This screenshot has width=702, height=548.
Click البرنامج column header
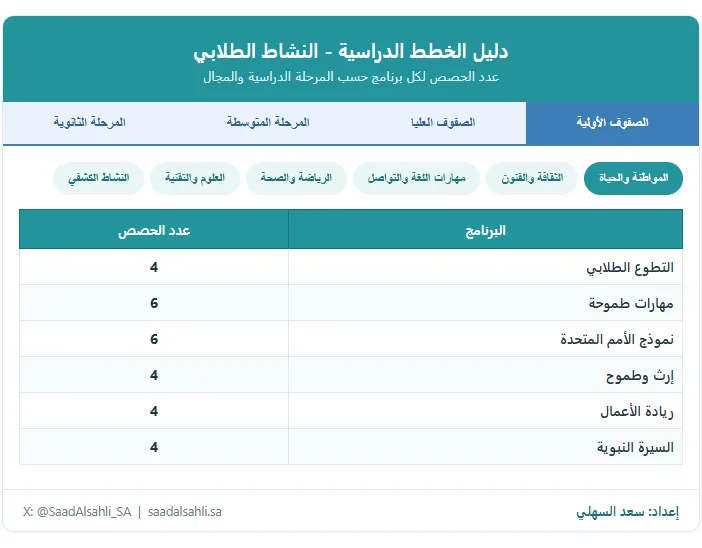485,230
